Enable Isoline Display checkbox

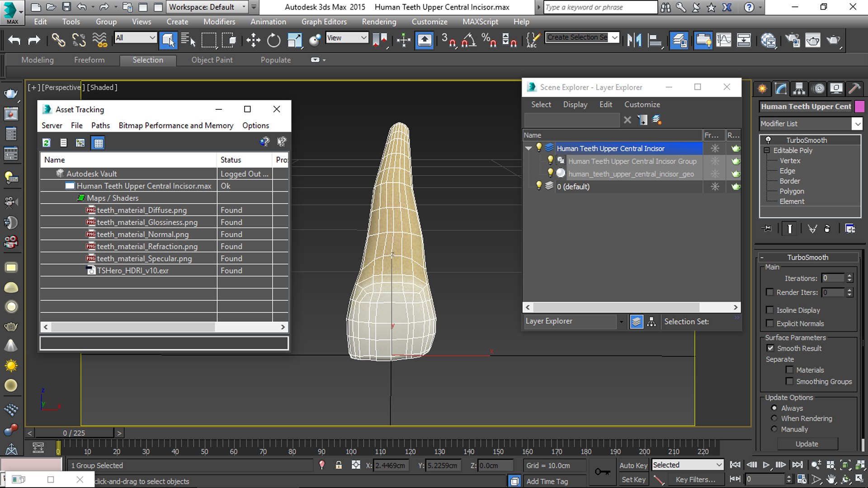[769, 310]
